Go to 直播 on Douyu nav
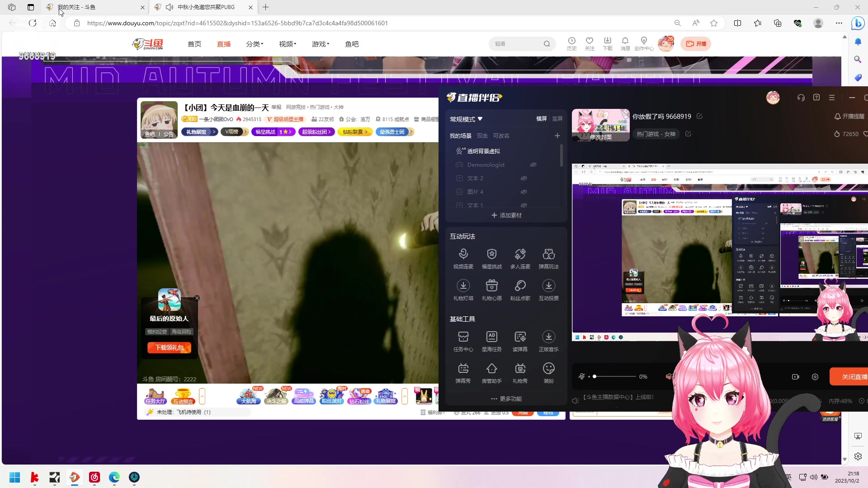The width and height of the screenshot is (868, 488). pyautogui.click(x=224, y=44)
